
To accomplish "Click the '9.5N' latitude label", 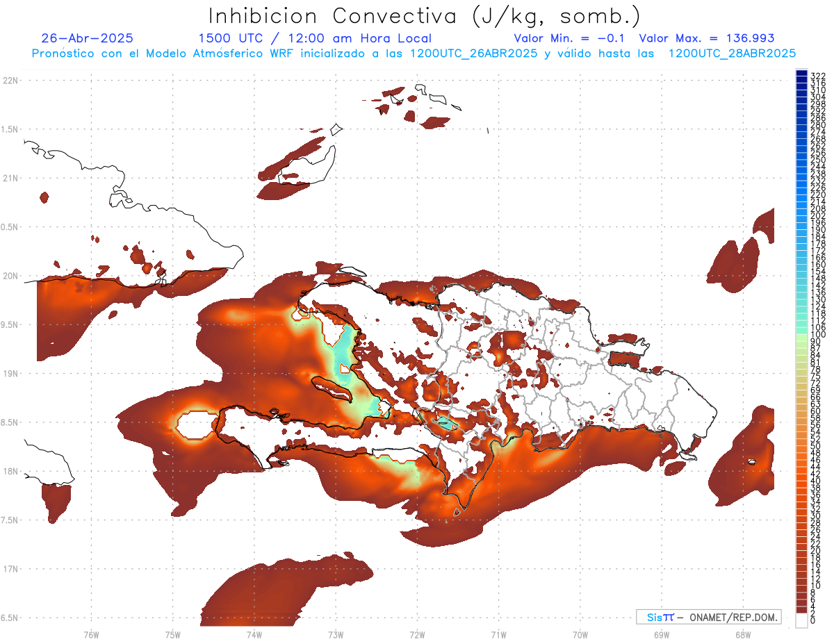I will click(10, 325).
